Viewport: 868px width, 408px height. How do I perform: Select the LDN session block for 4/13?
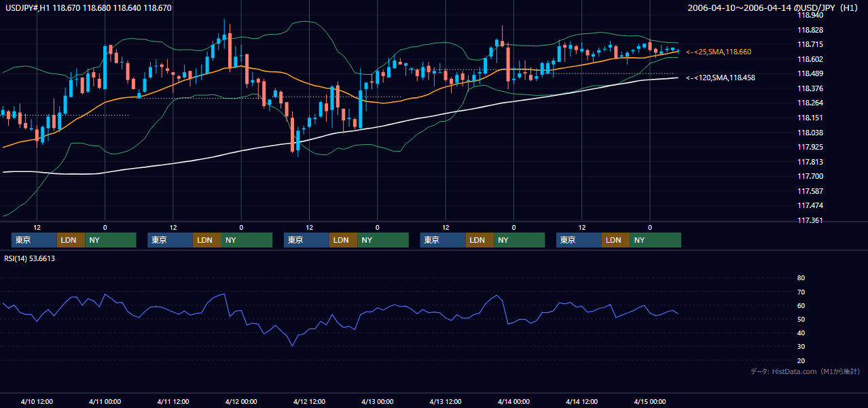pyautogui.click(x=480, y=240)
